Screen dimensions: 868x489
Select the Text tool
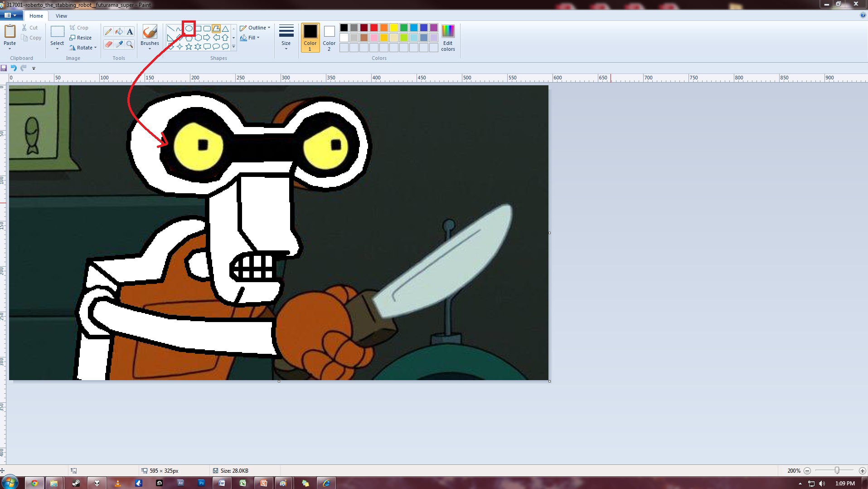pos(130,32)
